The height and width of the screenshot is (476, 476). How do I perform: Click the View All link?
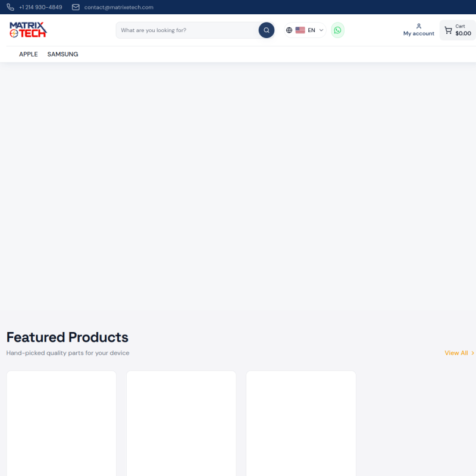coord(456,353)
